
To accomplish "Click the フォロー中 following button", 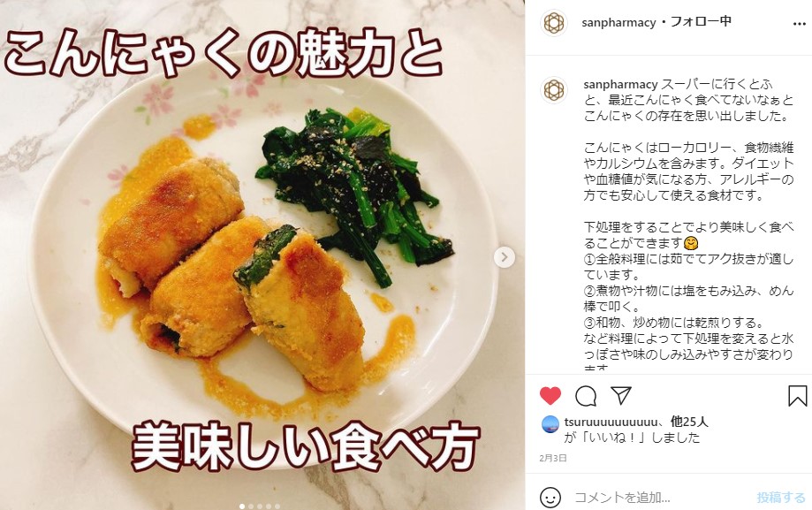I will (x=701, y=21).
